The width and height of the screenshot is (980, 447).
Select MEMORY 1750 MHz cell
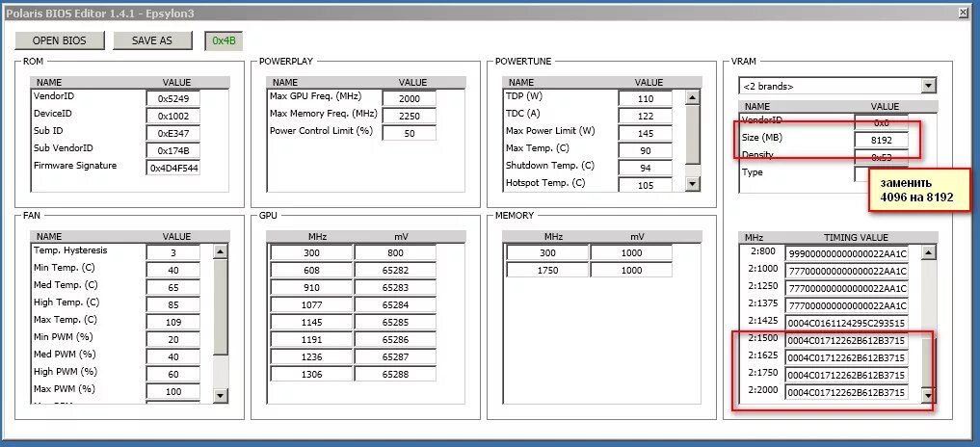547,271
